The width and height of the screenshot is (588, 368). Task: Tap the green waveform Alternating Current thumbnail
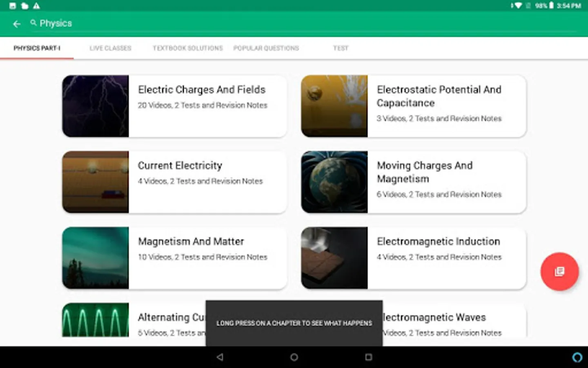(96, 320)
